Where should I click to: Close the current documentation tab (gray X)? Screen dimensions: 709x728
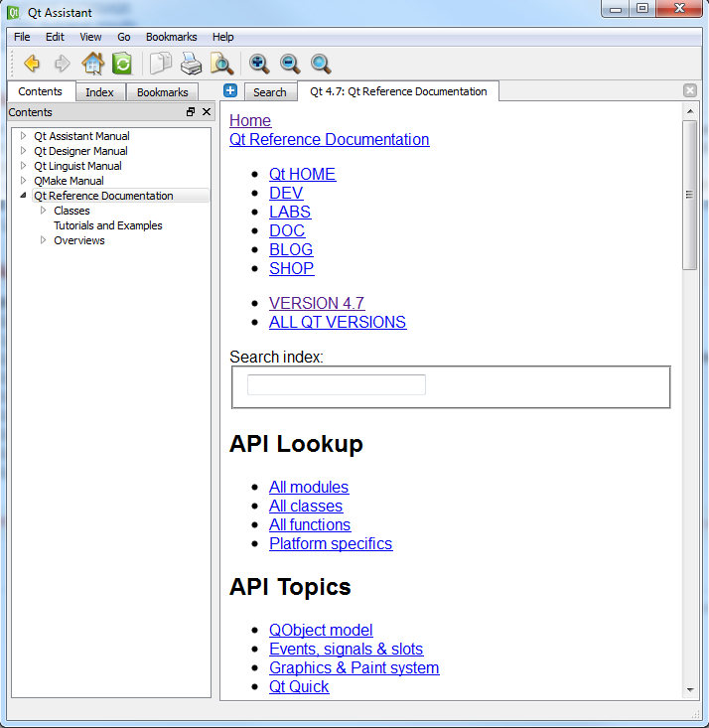pos(690,90)
